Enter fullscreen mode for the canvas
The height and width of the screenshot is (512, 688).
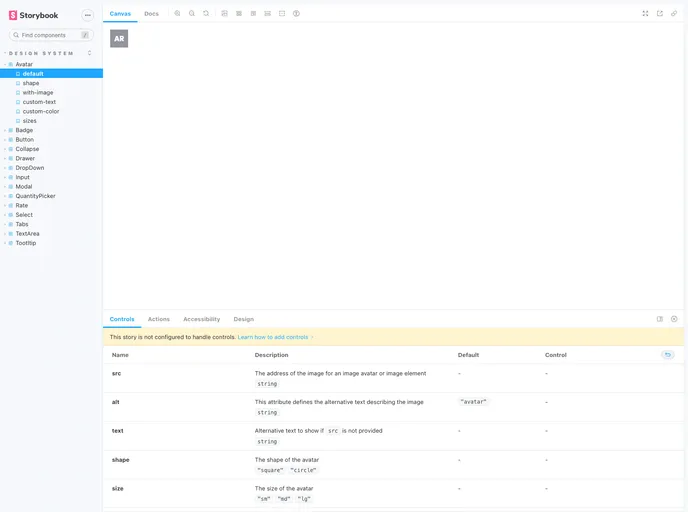coord(645,14)
